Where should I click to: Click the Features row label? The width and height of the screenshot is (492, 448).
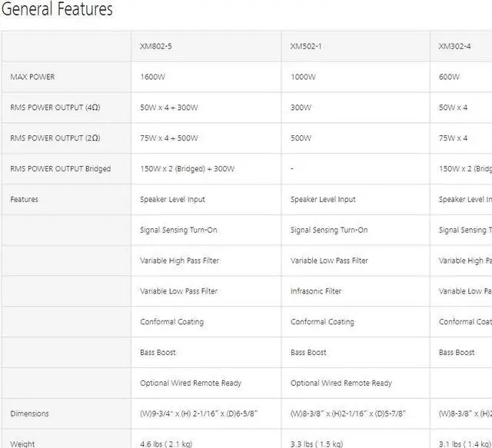pos(24,200)
